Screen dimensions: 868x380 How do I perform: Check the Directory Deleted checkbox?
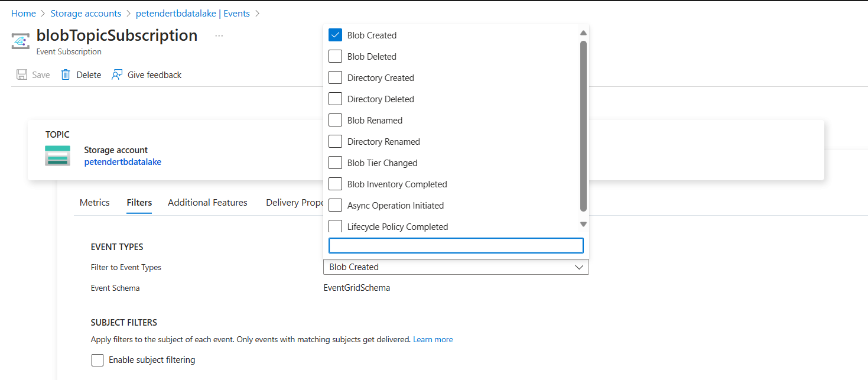coord(335,99)
